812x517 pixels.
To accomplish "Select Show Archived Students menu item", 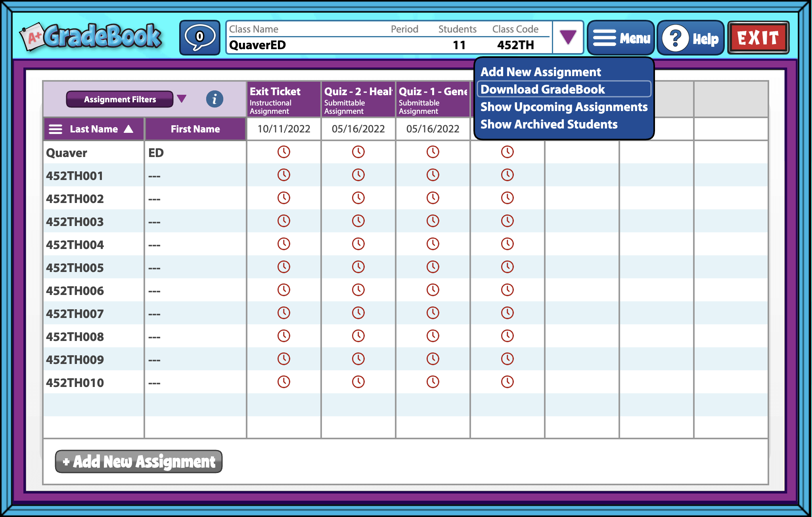I will tap(549, 124).
